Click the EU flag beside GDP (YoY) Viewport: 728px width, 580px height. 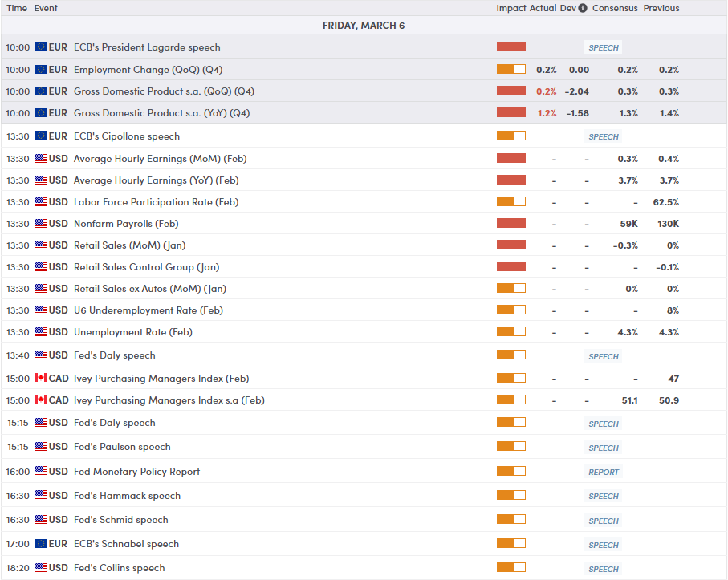(41, 113)
